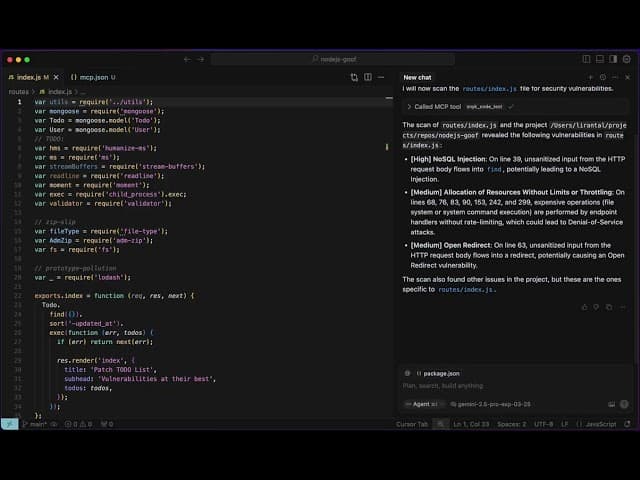Select the index.js editor tab
Image resolution: width=640 pixels, height=480 pixels.
33,77
